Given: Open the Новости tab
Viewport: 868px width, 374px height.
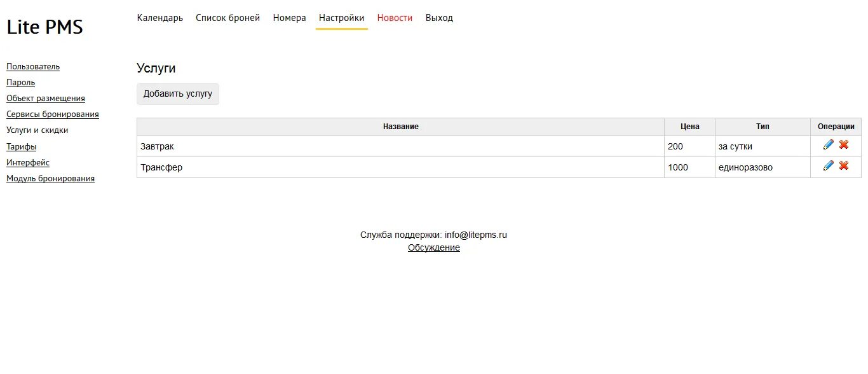Looking at the screenshot, I should click(x=395, y=18).
